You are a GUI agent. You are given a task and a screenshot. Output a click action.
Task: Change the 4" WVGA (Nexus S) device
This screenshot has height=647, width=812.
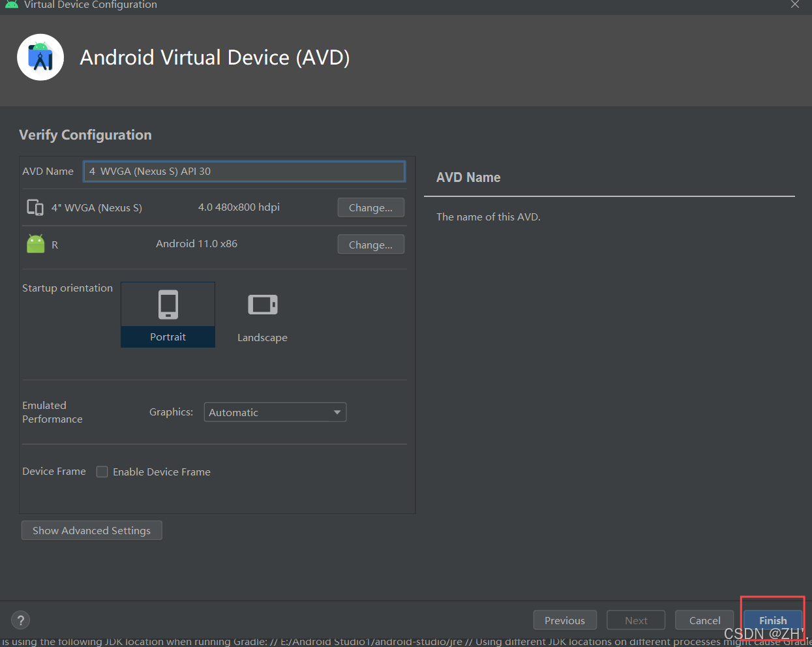[x=370, y=207]
